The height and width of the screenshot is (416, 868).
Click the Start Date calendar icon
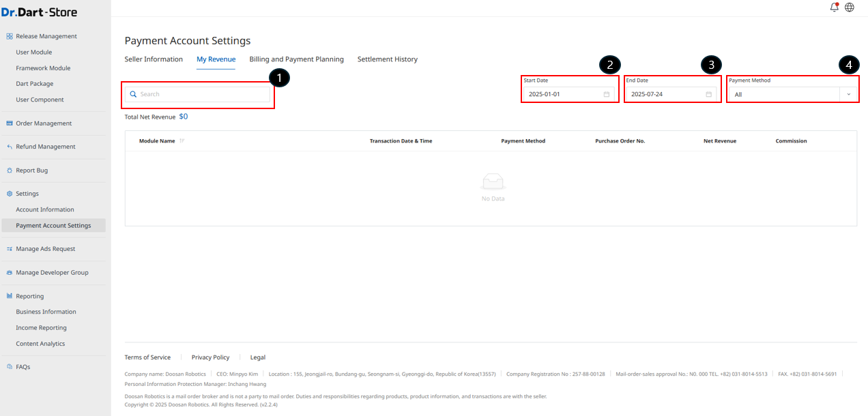606,94
